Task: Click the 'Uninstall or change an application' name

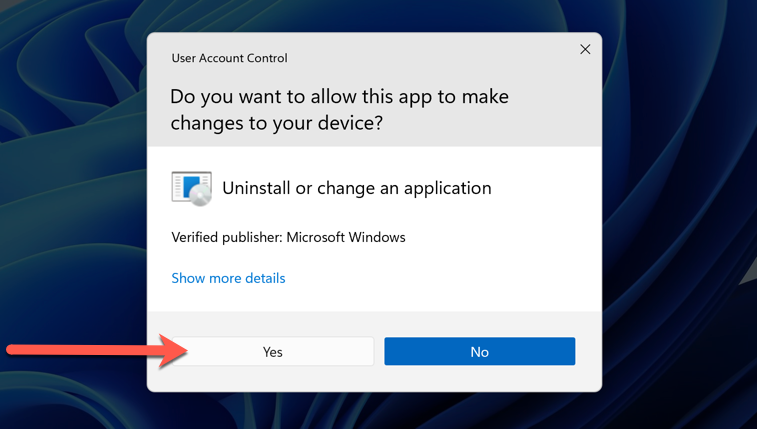Action: [357, 188]
